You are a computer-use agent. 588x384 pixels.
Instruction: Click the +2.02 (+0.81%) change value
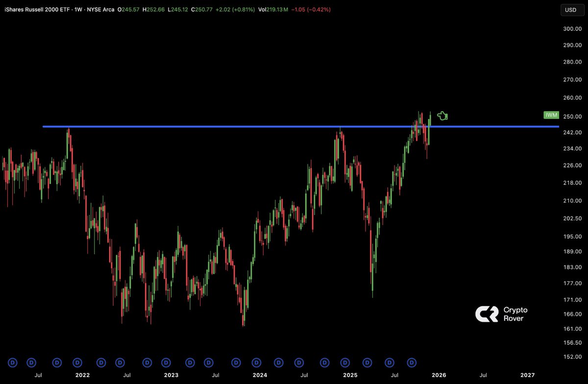pos(235,10)
